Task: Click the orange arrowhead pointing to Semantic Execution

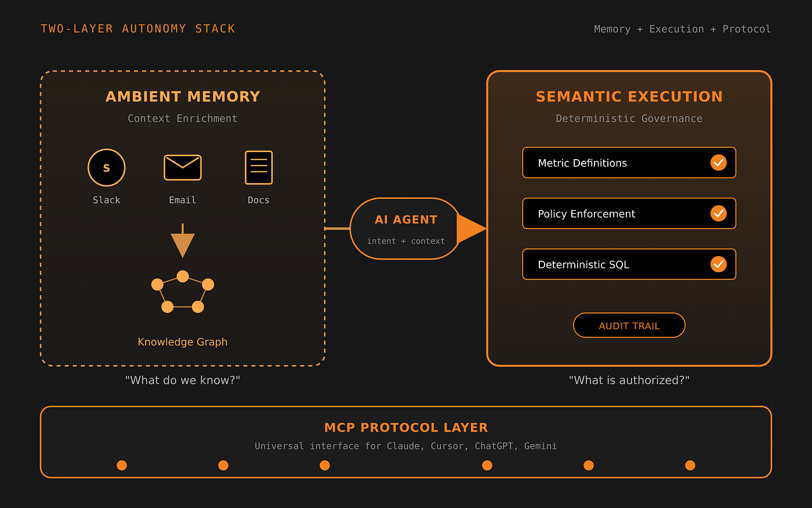Action: click(472, 229)
